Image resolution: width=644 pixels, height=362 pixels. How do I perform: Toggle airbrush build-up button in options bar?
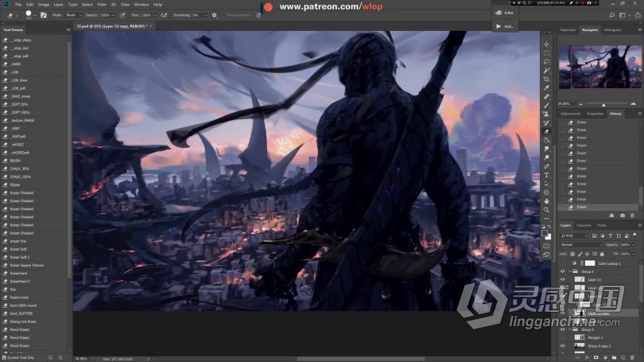[164, 15]
